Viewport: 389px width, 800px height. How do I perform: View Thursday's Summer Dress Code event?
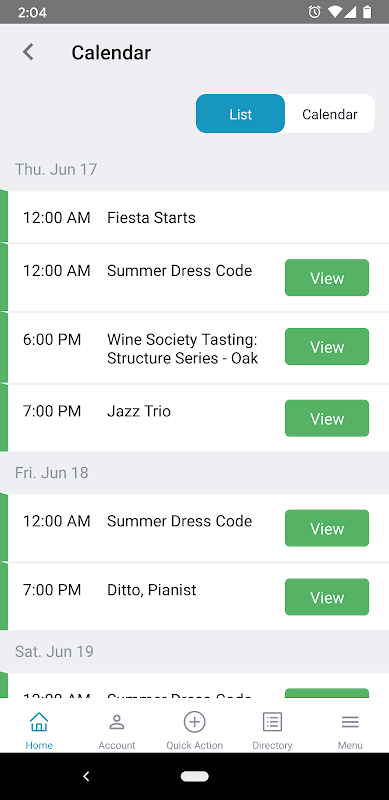pos(327,278)
